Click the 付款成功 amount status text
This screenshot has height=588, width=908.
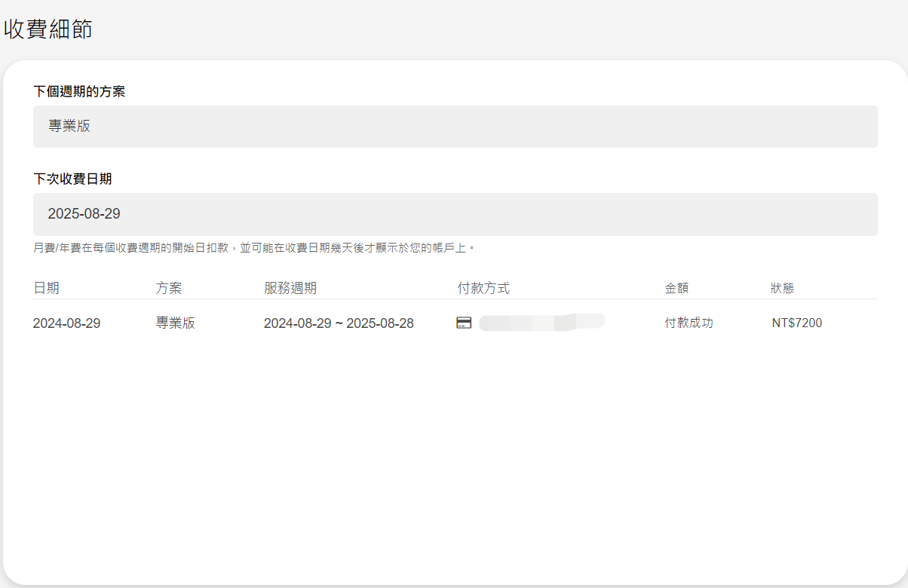click(689, 322)
